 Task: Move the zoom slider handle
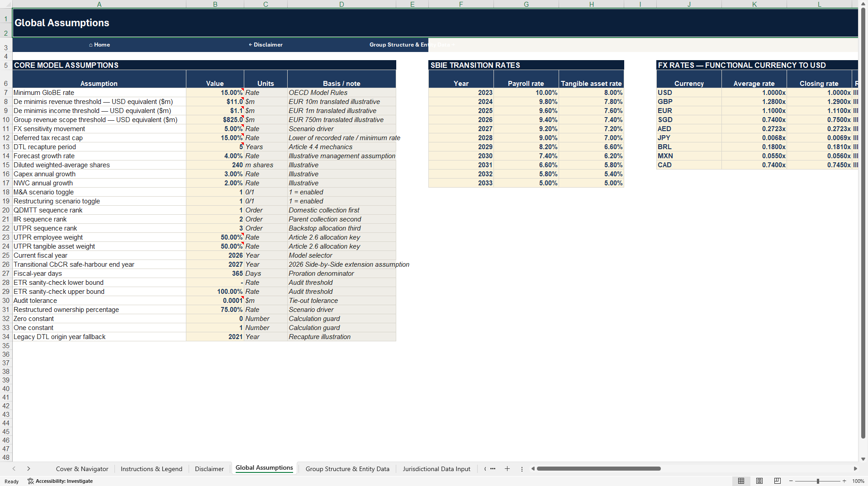point(818,481)
